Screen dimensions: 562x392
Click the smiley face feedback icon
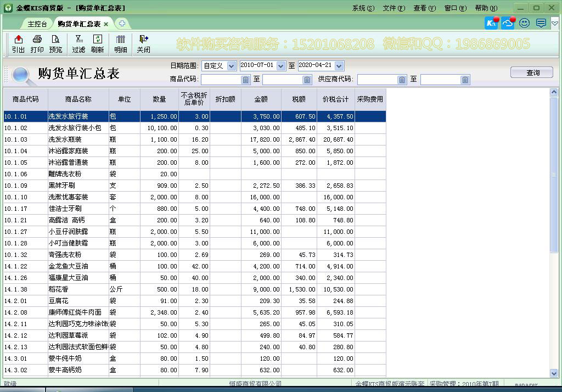(524, 23)
